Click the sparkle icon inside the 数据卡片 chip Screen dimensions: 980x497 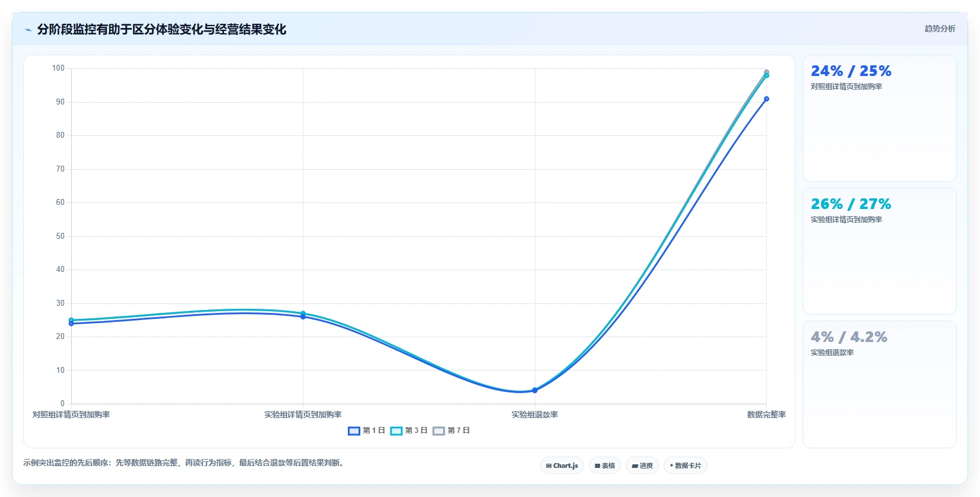click(671, 466)
